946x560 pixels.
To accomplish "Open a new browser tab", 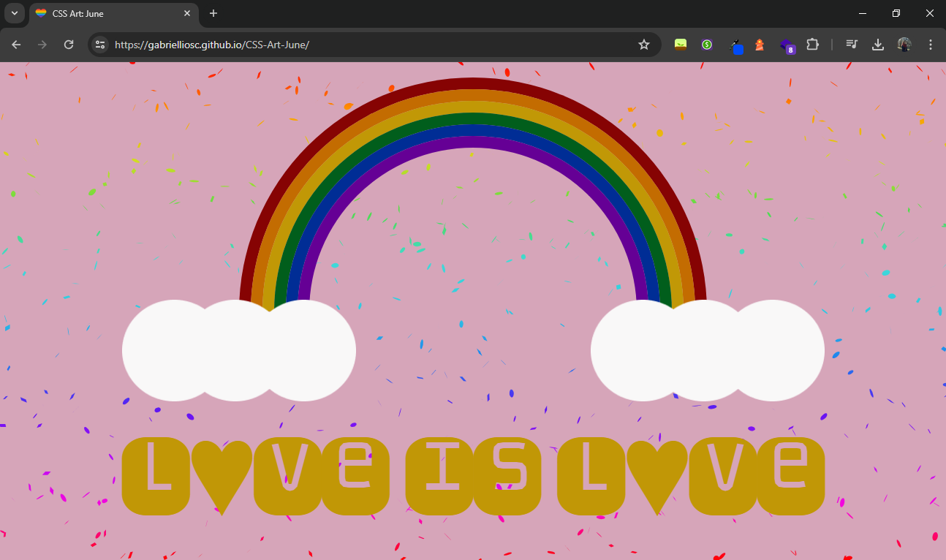I will pyautogui.click(x=213, y=13).
